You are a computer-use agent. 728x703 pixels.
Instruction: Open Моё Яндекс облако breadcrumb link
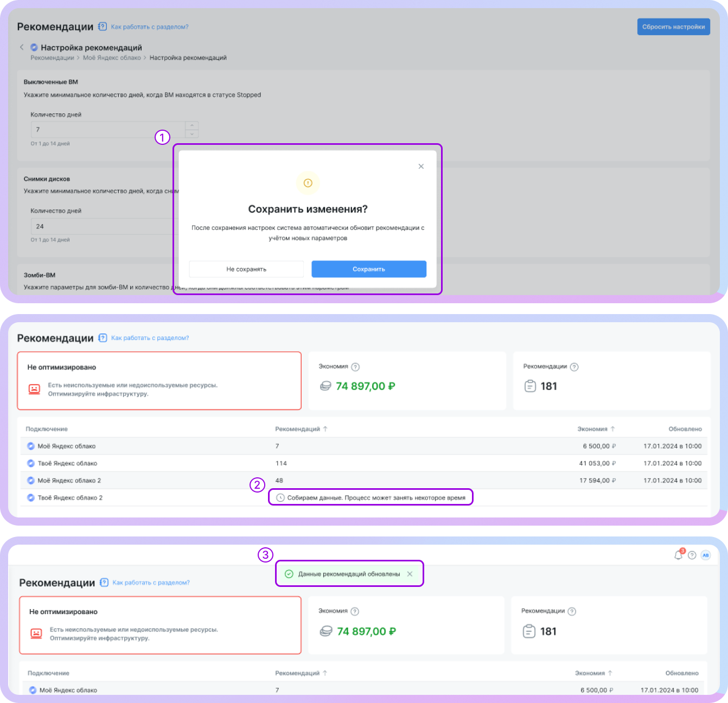point(112,58)
